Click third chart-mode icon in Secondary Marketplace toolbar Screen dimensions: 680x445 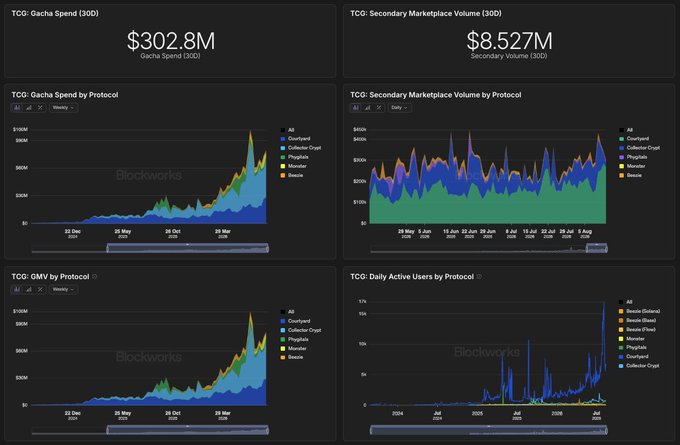point(379,108)
